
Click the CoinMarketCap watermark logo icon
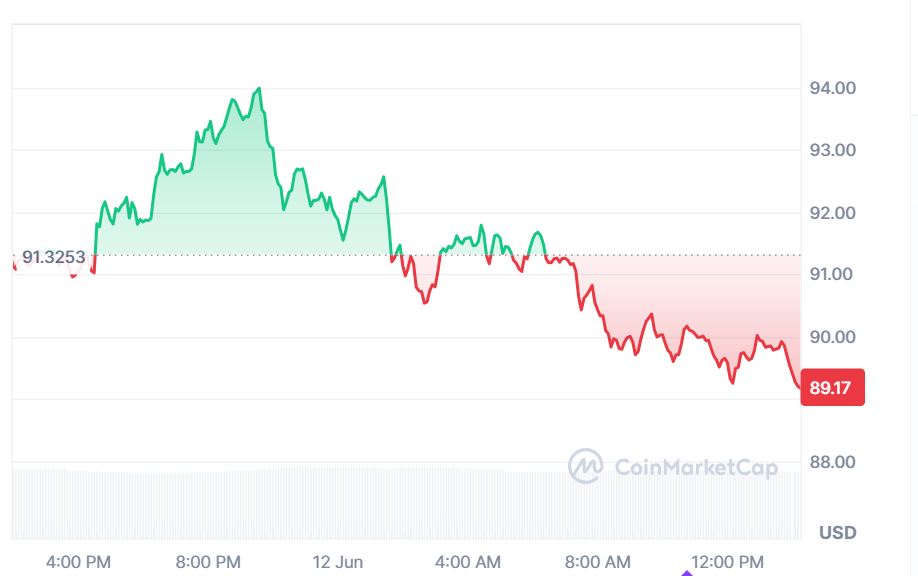pyautogui.click(x=585, y=466)
